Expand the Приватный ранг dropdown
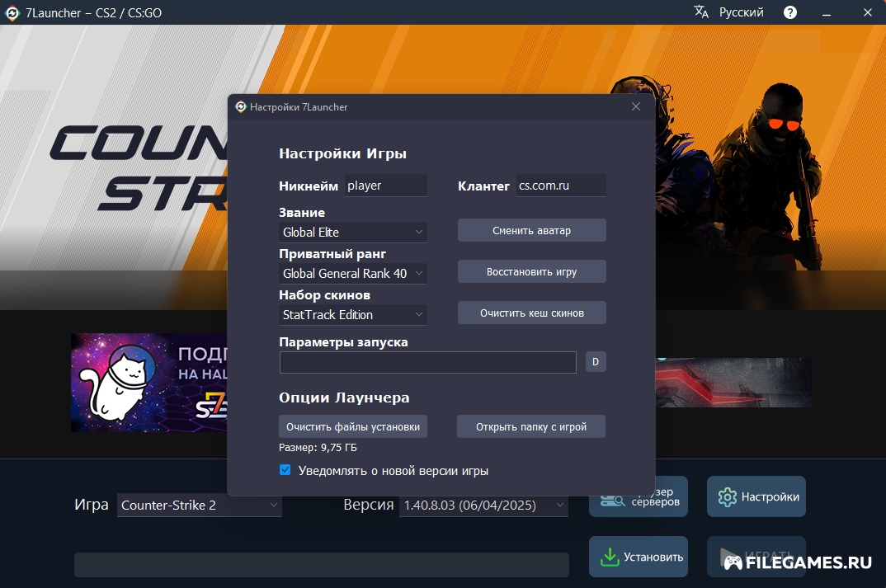Viewport: 886px width, 588px height. 352,274
